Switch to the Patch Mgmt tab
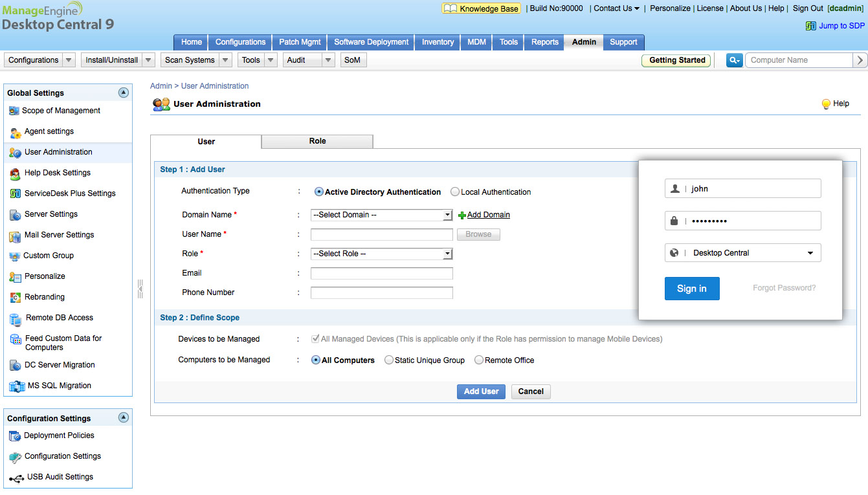This screenshot has width=868, height=495. 300,42
